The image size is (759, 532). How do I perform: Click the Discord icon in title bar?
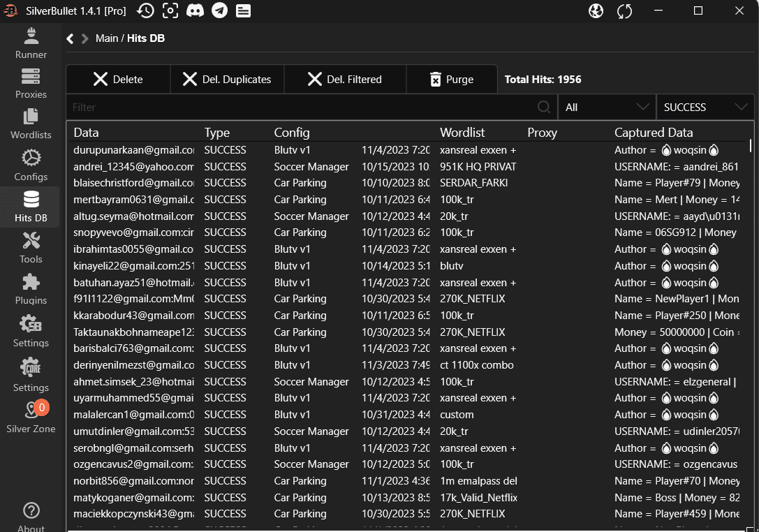point(195,10)
